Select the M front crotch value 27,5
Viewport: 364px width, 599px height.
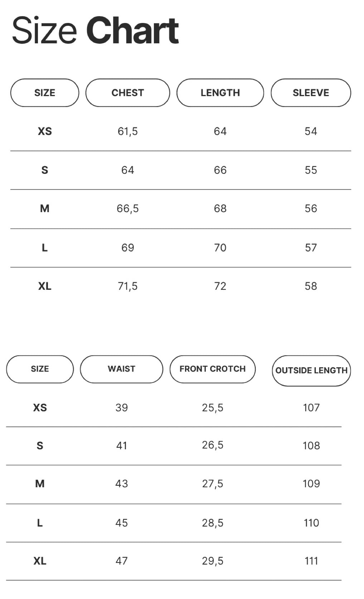[213, 484]
